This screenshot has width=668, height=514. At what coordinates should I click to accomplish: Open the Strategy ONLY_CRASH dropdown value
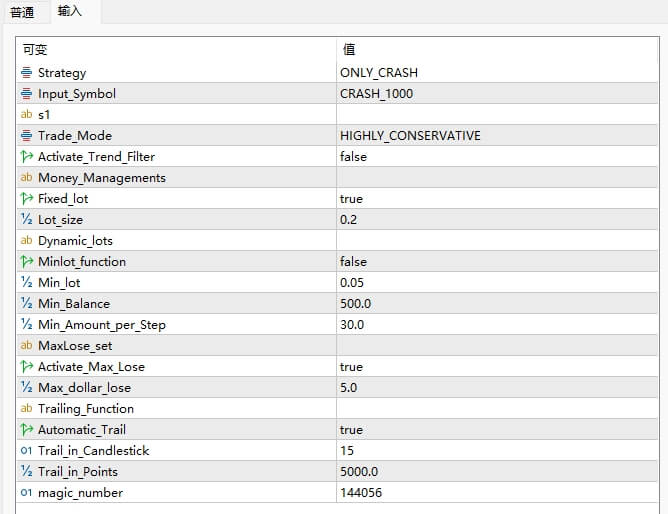[x=379, y=73]
